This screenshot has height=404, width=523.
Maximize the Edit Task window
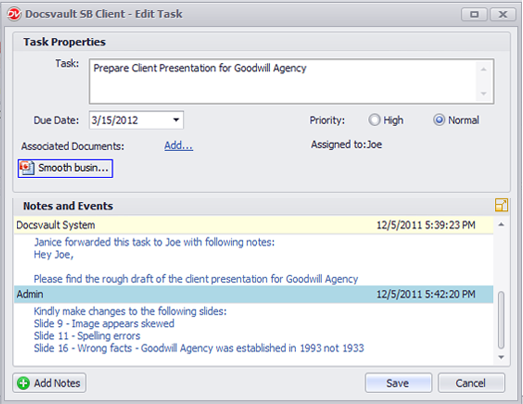[x=474, y=14]
